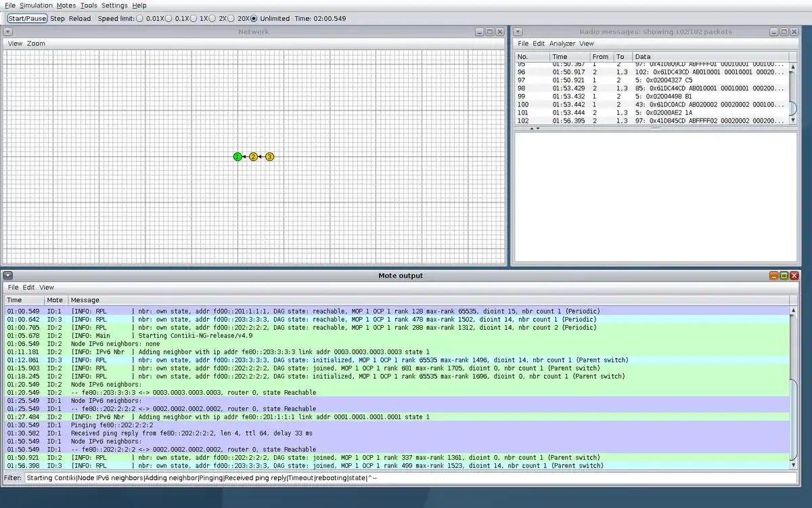Sort radio messages by Data column
This screenshot has height=508, width=812.
710,57
